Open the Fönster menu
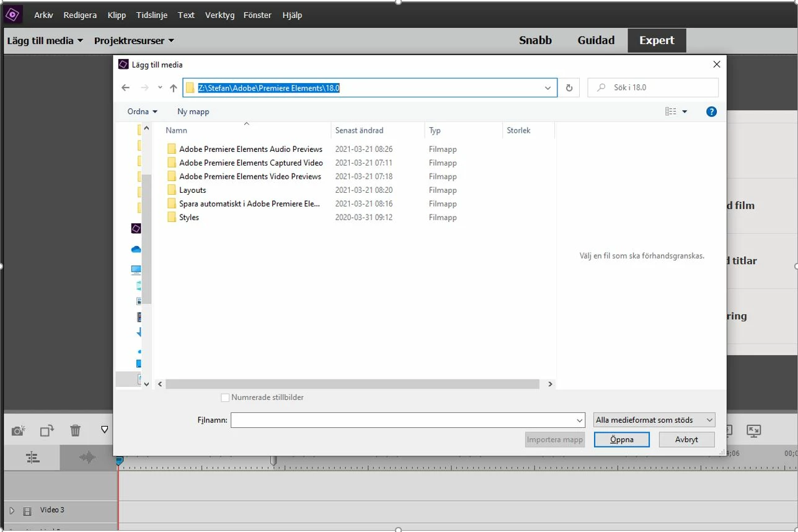 (x=258, y=15)
